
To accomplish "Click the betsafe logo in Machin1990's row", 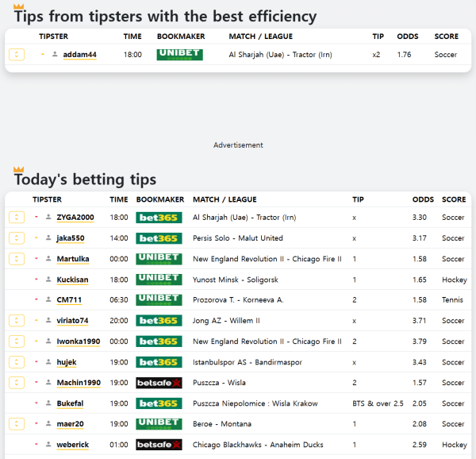I will coord(159,383).
